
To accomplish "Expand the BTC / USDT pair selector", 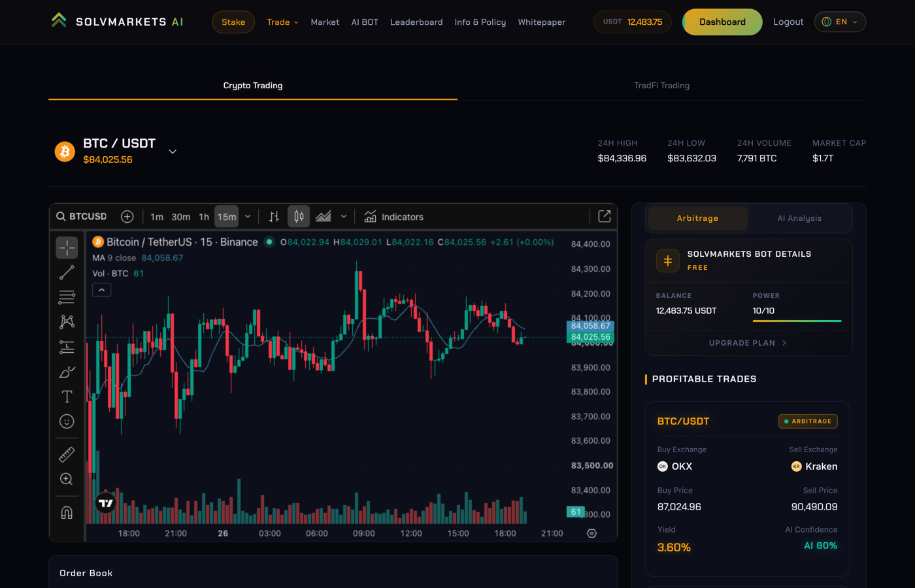I will click(x=173, y=152).
